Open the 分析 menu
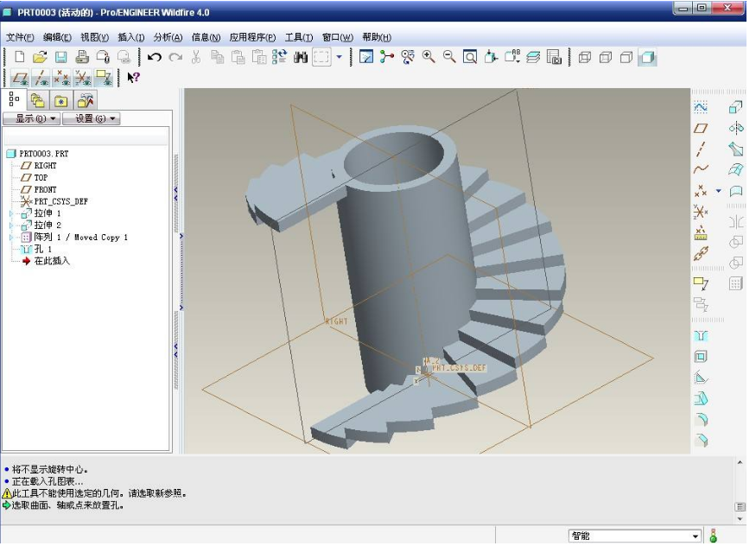This screenshot has width=756, height=546. click(x=168, y=37)
